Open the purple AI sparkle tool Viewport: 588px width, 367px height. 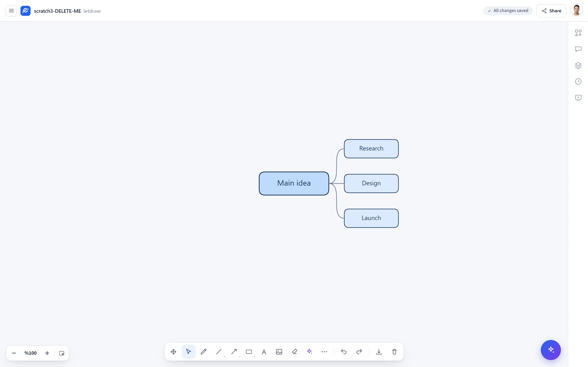309,352
